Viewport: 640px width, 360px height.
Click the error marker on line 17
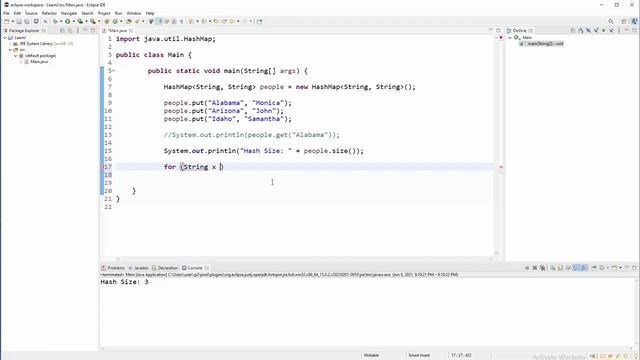point(102,167)
